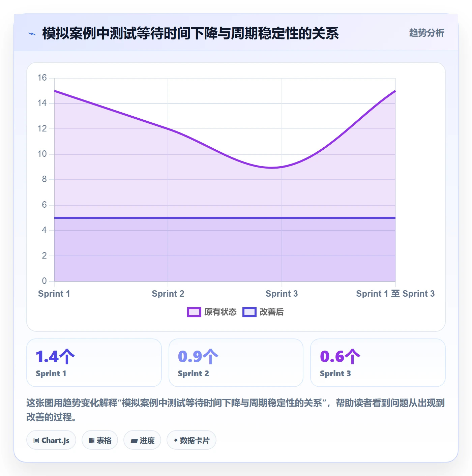Select the Chart.js tag chip

[x=51, y=440]
